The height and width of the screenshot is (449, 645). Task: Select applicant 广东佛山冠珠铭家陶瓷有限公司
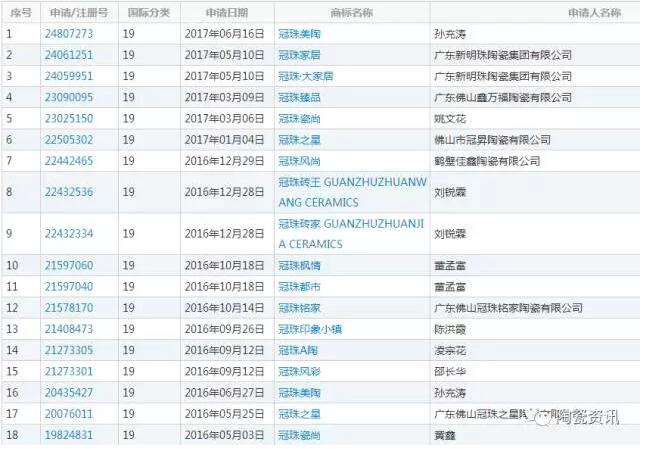pyautogui.click(x=508, y=308)
